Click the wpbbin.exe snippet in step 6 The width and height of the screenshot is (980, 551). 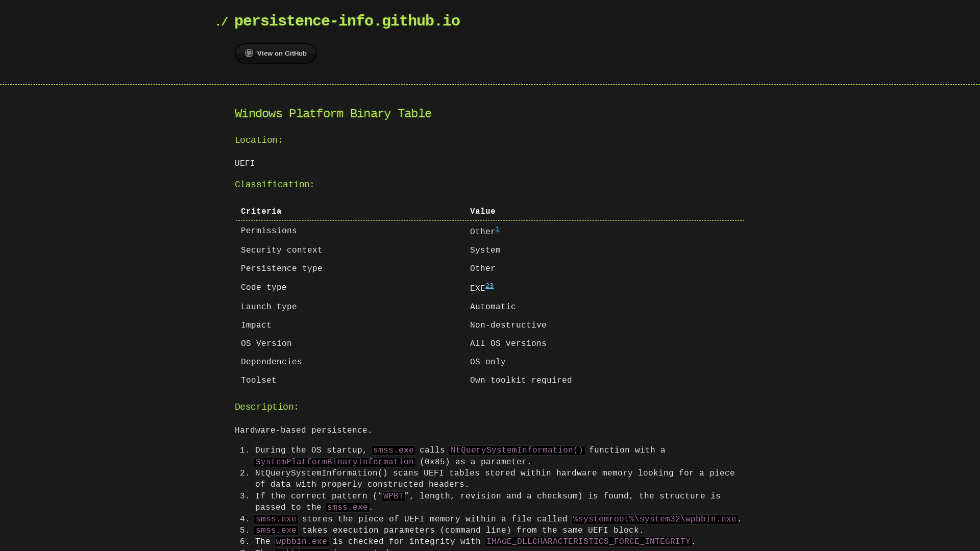tap(302, 542)
